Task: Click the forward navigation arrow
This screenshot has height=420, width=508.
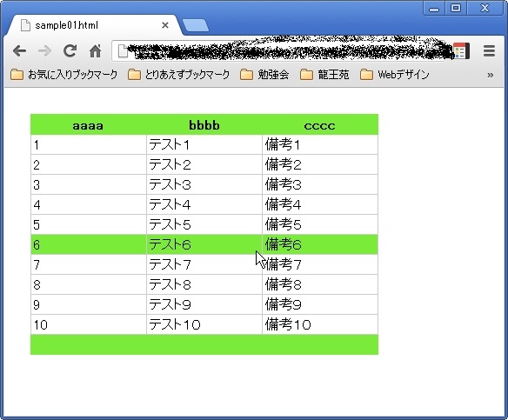Action: click(44, 50)
